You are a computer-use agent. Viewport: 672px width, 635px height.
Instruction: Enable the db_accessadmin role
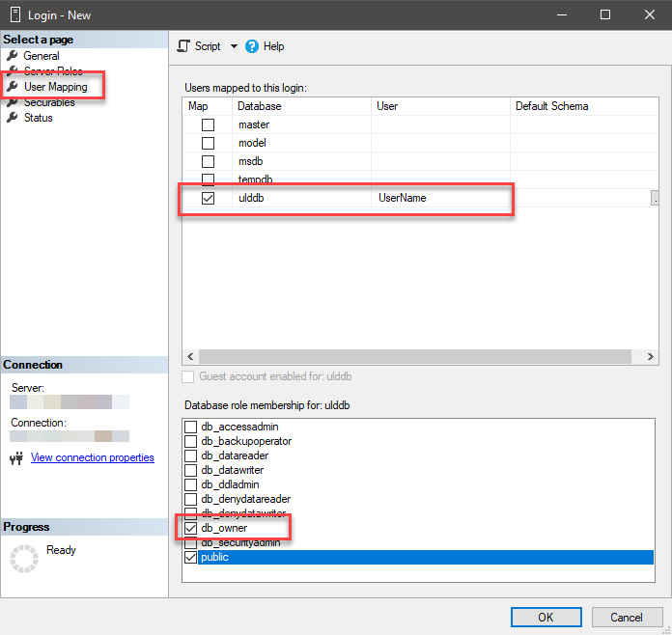pos(190,427)
